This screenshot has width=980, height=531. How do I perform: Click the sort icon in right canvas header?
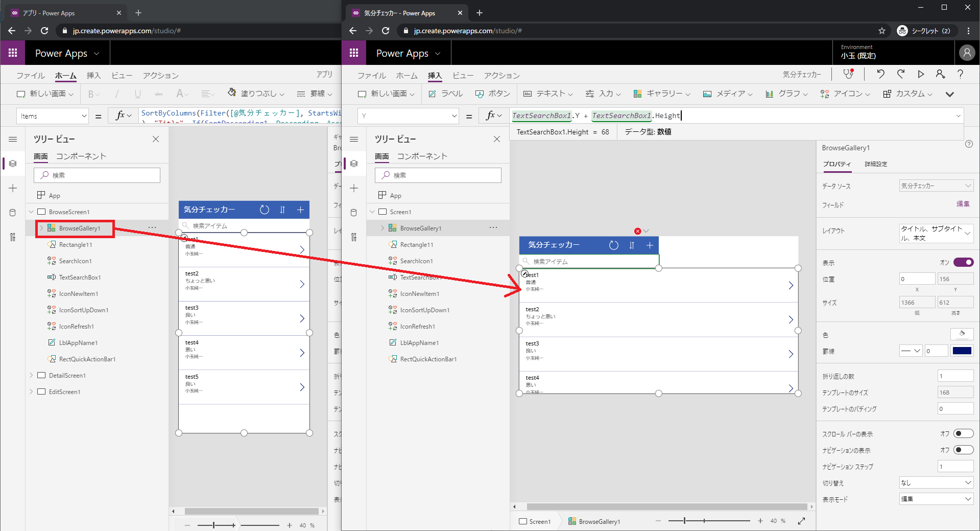[x=632, y=245]
